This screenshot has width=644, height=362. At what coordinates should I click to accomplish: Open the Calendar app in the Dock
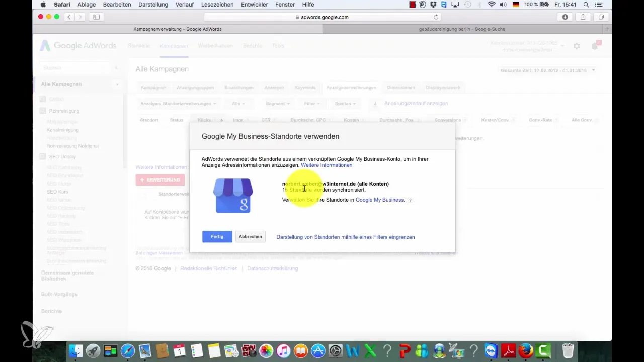coord(180,350)
